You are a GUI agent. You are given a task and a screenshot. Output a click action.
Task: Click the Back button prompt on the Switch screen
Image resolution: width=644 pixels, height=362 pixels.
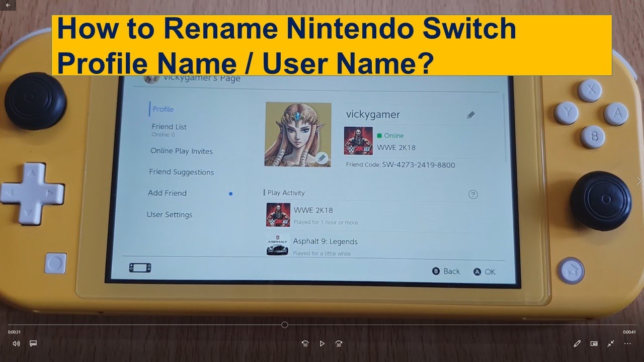pos(446,271)
